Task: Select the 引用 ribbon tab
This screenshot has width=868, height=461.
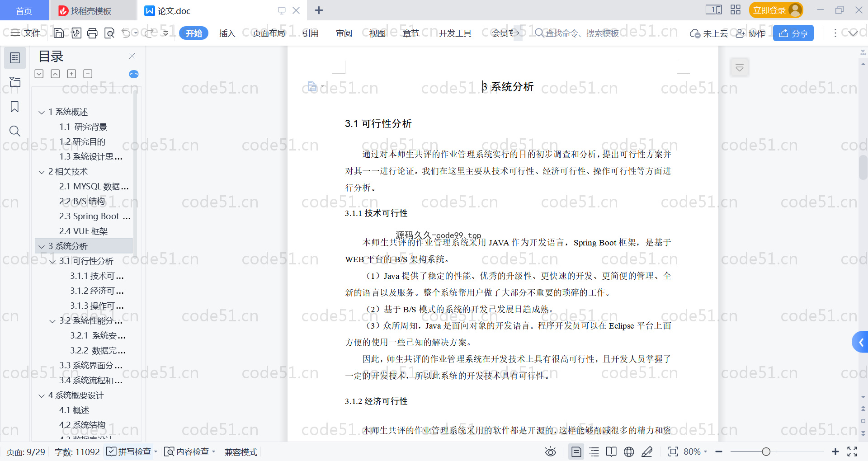Action: click(311, 33)
